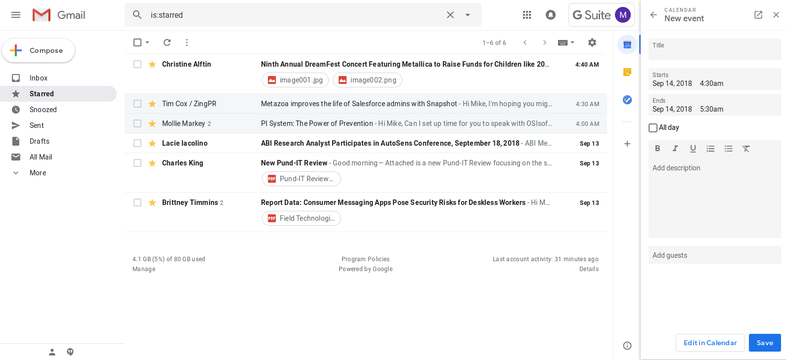Remove formatting in event description
This screenshot has height=360, width=786.
[746, 148]
